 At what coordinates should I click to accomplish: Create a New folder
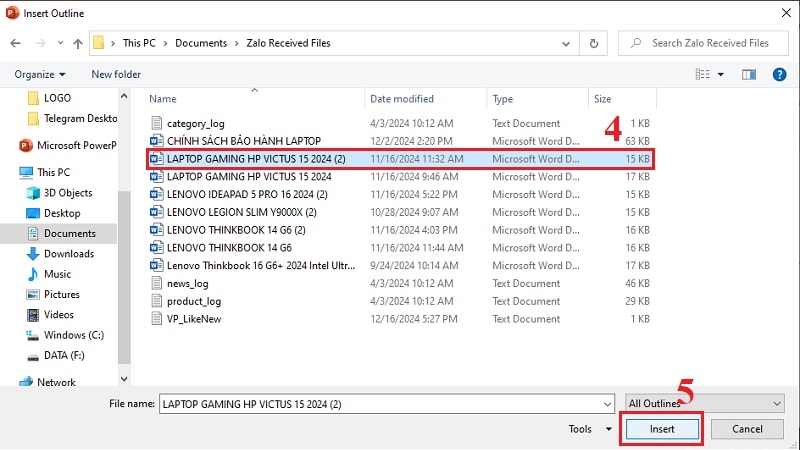click(x=116, y=74)
